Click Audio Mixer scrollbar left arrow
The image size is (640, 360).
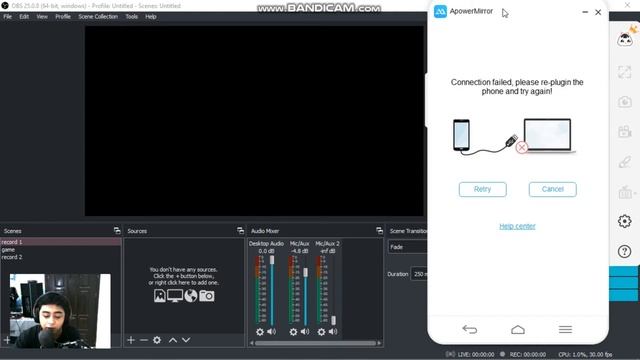251,343
